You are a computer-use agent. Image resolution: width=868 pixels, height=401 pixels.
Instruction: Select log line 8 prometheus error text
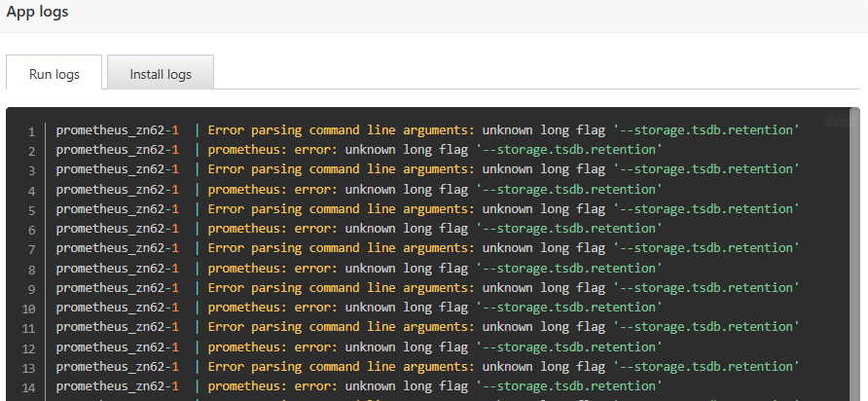pyautogui.click(x=435, y=268)
